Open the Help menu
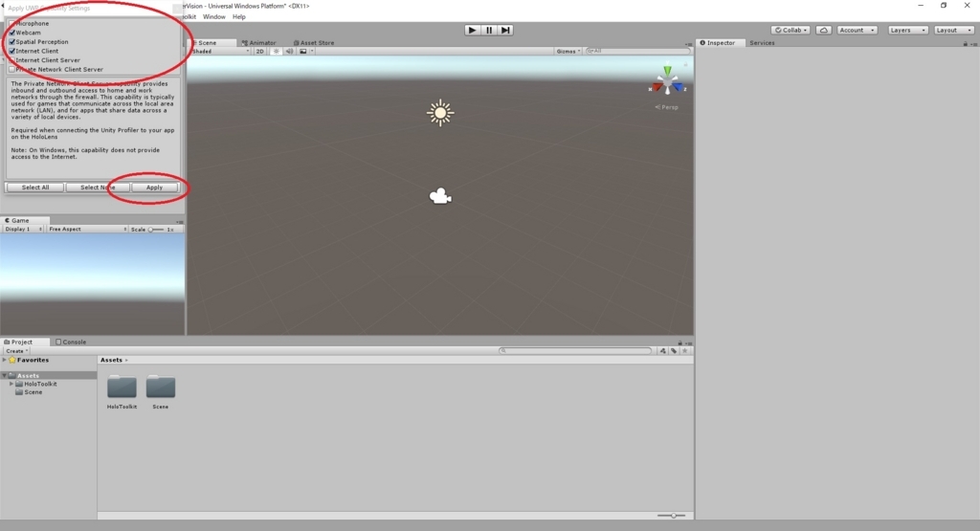This screenshot has height=531, width=980. point(238,17)
